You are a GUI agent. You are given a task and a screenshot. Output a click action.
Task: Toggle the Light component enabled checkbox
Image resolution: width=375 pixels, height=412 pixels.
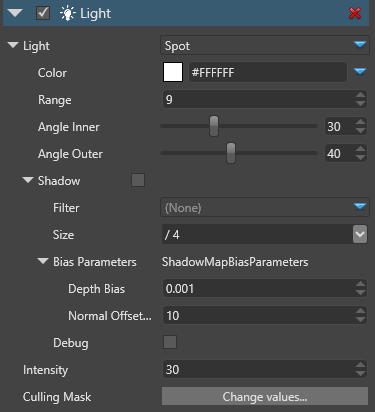(43, 13)
